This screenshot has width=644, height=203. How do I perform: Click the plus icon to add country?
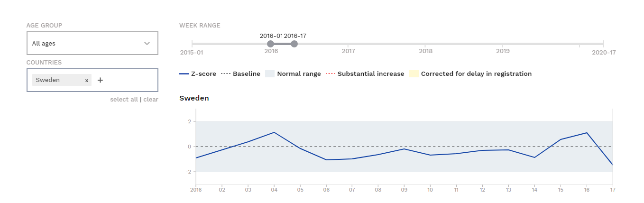pos(100,80)
